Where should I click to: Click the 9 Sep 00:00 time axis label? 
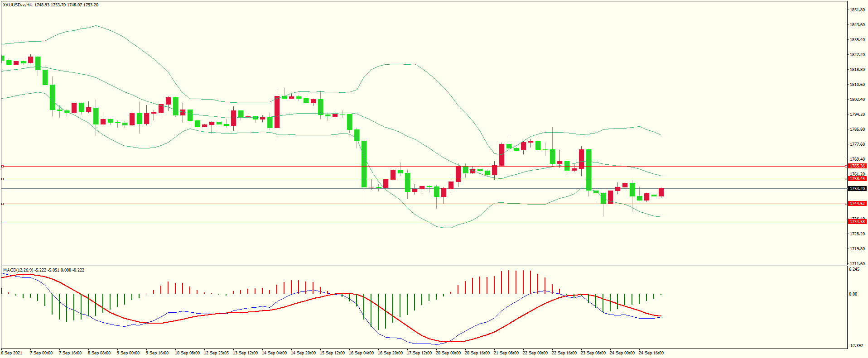(128, 353)
